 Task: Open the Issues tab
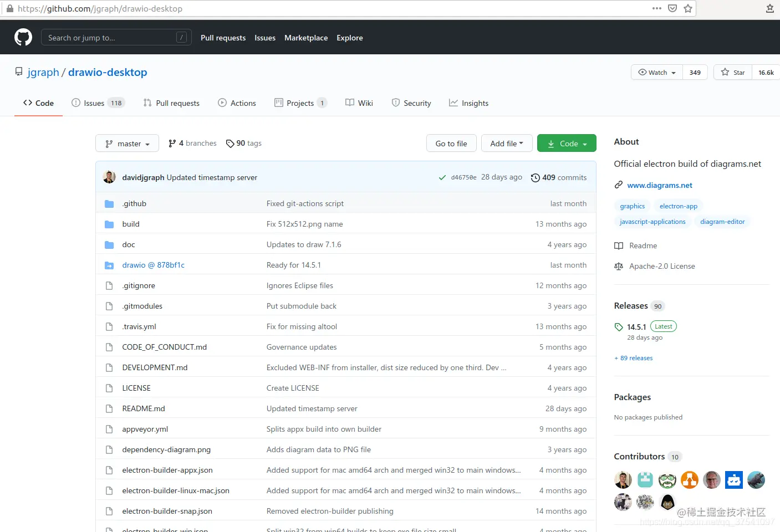tap(98, 103)
